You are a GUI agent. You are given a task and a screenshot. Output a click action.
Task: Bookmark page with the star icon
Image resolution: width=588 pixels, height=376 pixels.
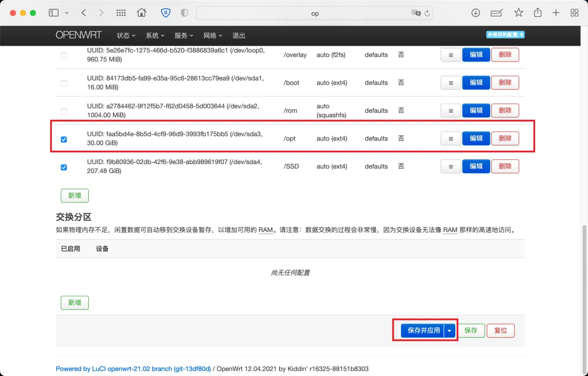pyautogui.click(x=518, y=13)
